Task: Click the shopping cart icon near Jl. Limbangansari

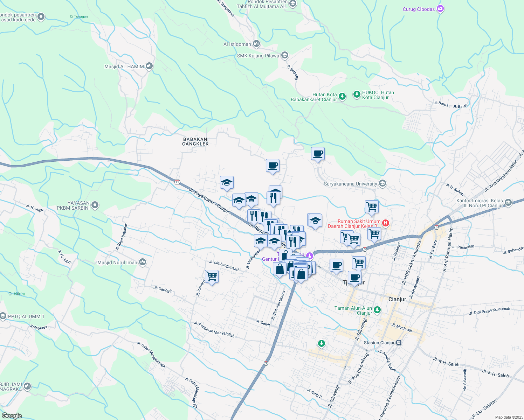Action: click(211, 276)
